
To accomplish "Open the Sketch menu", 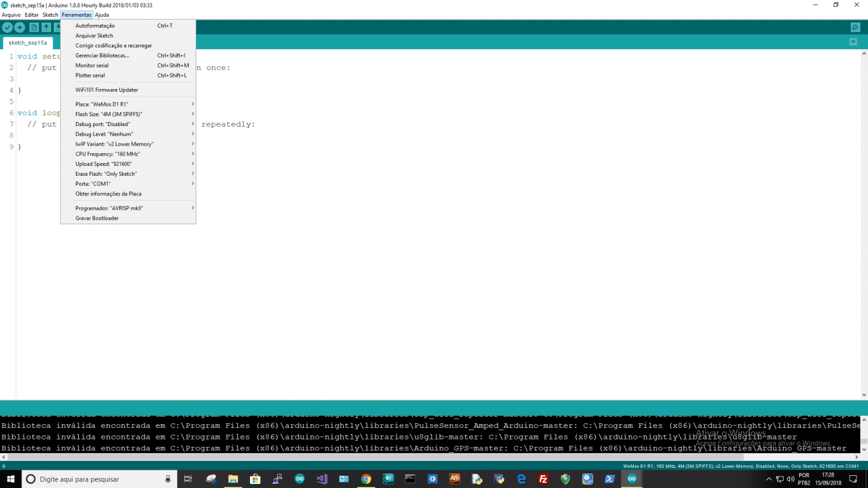I will 50,15.
